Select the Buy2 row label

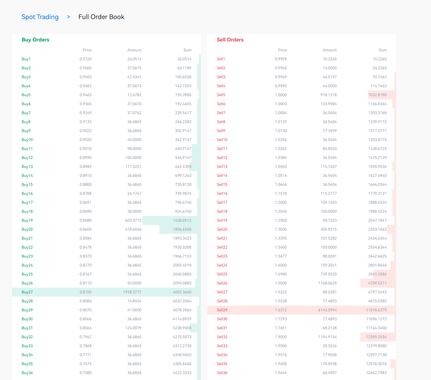tap(26, 68)
